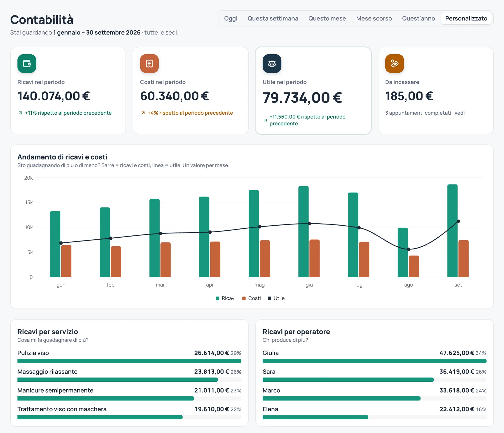504x433 pixels.
Task: Click the orange receipt icon for Costi
Action: point(150,64)
